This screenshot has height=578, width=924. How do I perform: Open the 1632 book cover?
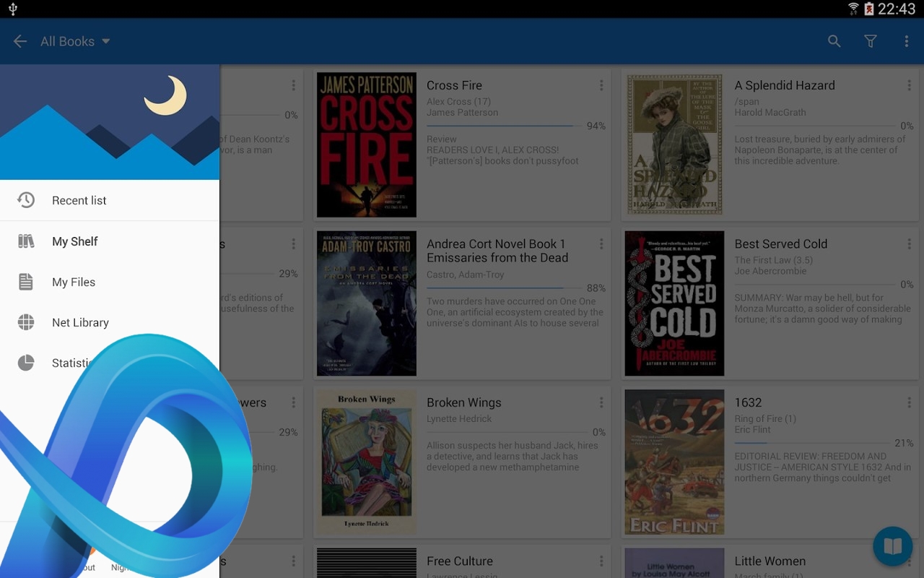[x=674, y=462]
